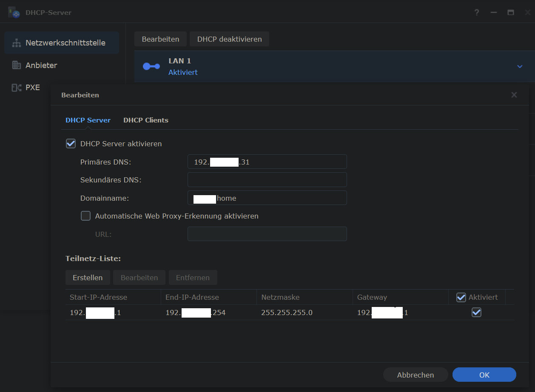This screenshot has width=535, height=392.
Task: Click the Anbieter building icon
Action: [x=17, y=65]
